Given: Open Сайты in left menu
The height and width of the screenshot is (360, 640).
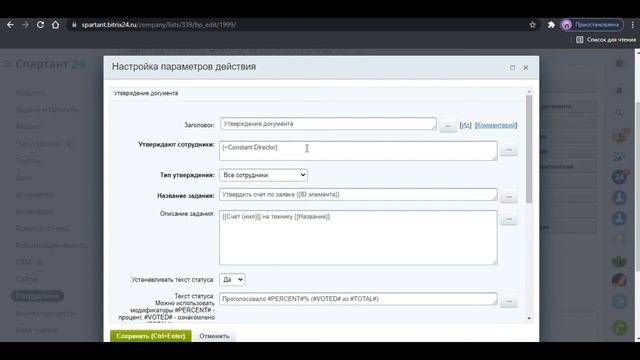Looking at the screenshot, I should pos(27,279).
